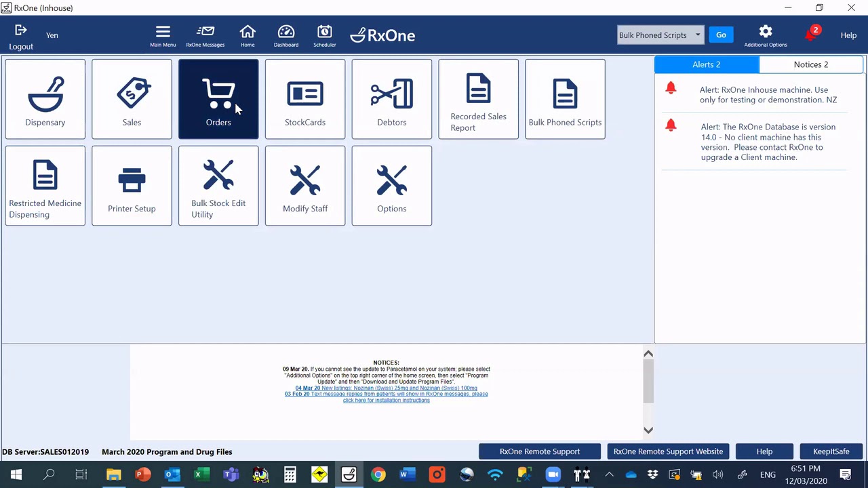868x488 pixels.
Task: Open the taskbar Calculator
Action: click(290, 474)
